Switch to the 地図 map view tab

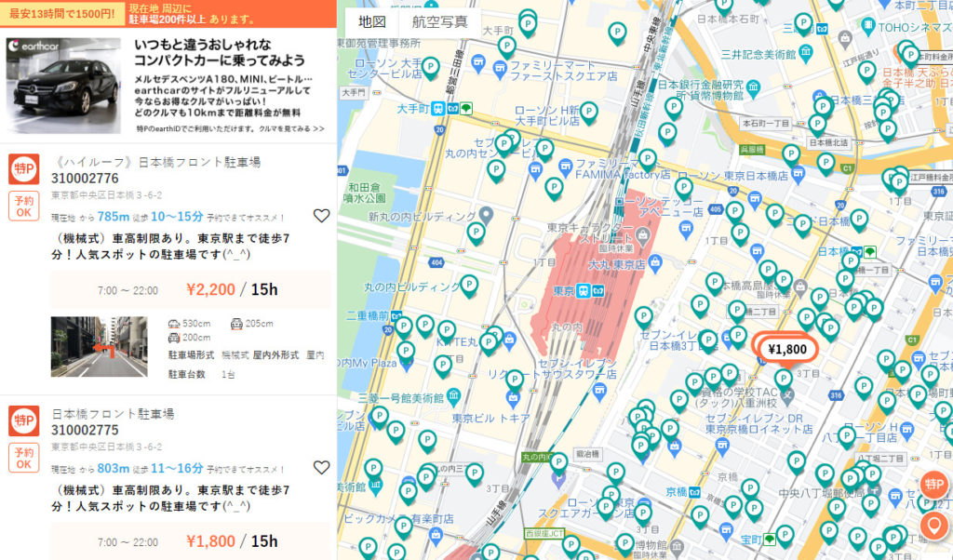(x=372, y=22)
